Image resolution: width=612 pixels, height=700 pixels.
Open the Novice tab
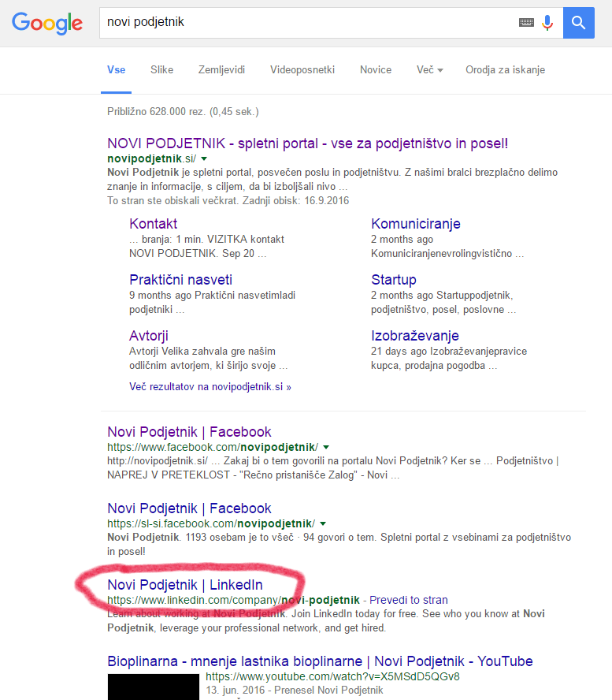point(376,69)
